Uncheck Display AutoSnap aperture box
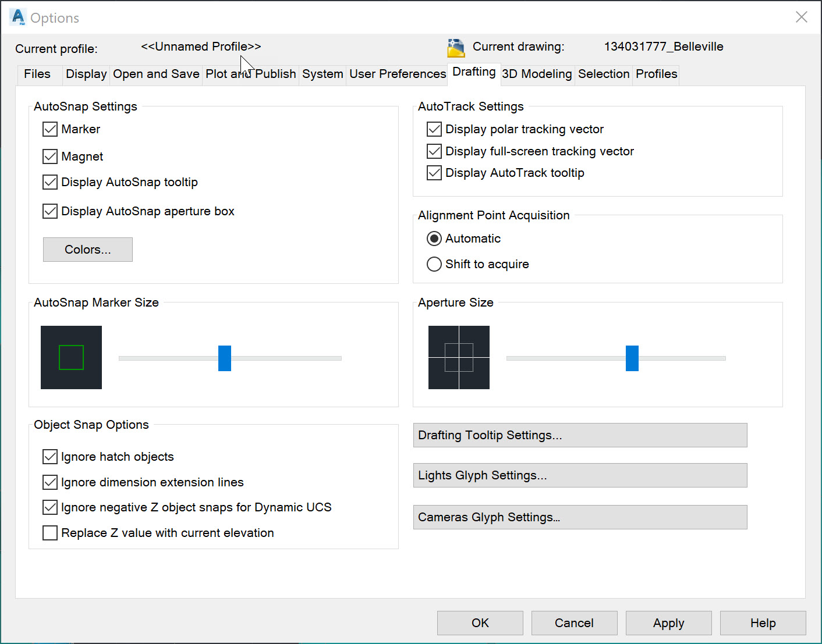The image size is (822, 644). (50, 211)
